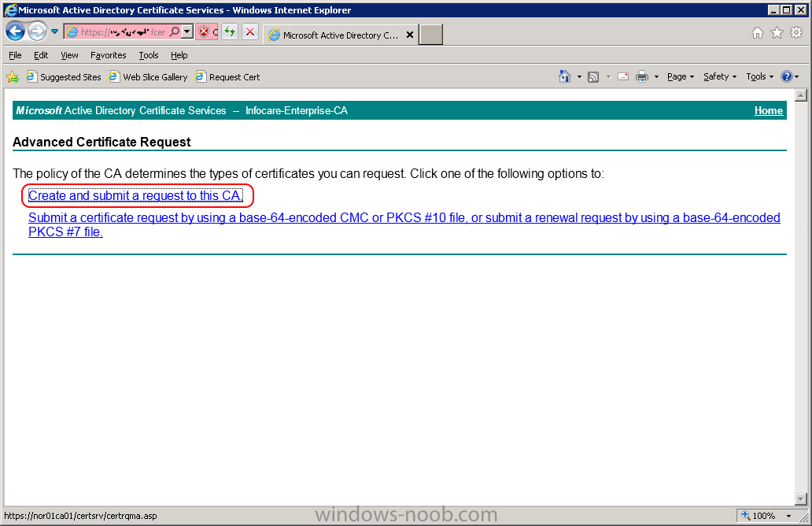Stop loading with the red X icon
The width and height of the screenshot is (812, 526).
click(250, 31)
